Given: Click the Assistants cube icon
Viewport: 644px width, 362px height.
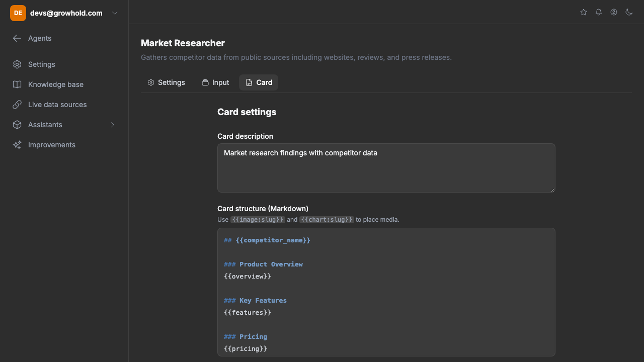Looking at the screenshot, I should click(x=17, y=125).
